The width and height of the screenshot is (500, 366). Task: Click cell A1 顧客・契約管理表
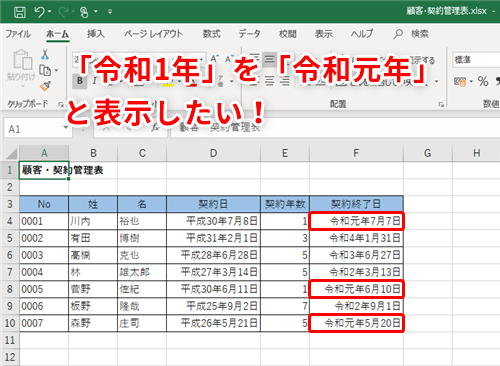click(x=44, y=170)
